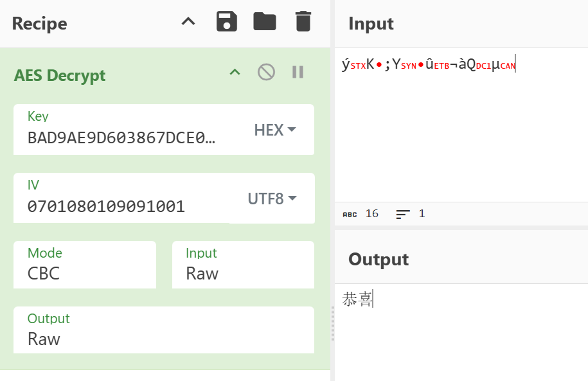Click in the Input text area
The image size is (588, 381).
[460, 128]
